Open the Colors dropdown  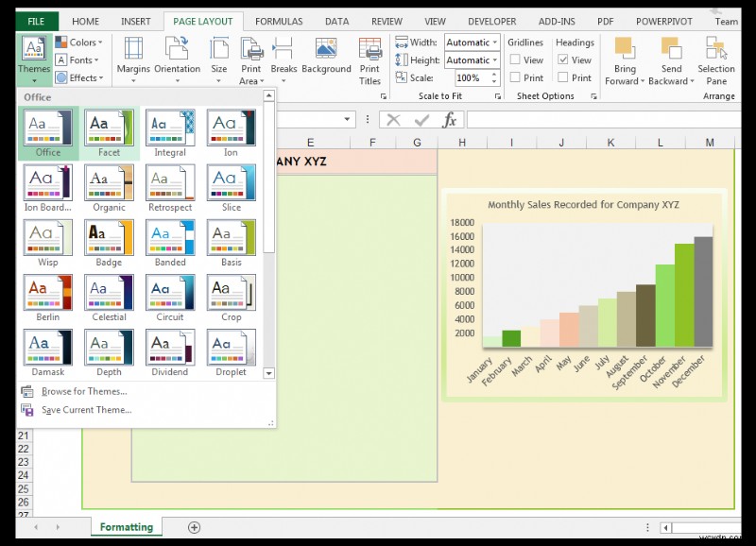[x=78, y=42]
